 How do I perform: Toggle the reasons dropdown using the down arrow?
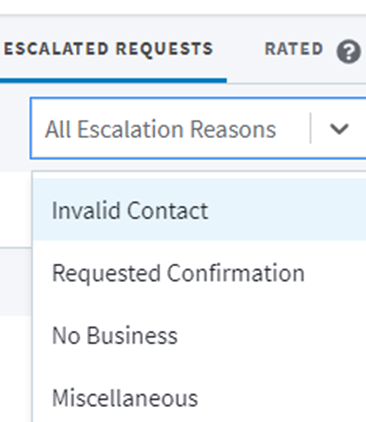tap(339, 129)
